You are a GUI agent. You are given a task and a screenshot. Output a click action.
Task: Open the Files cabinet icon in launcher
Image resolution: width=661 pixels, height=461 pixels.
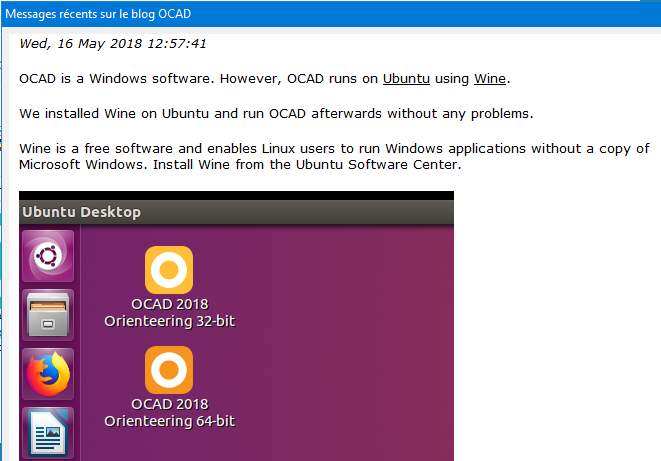pyautogui.click(x=48, y=315)
